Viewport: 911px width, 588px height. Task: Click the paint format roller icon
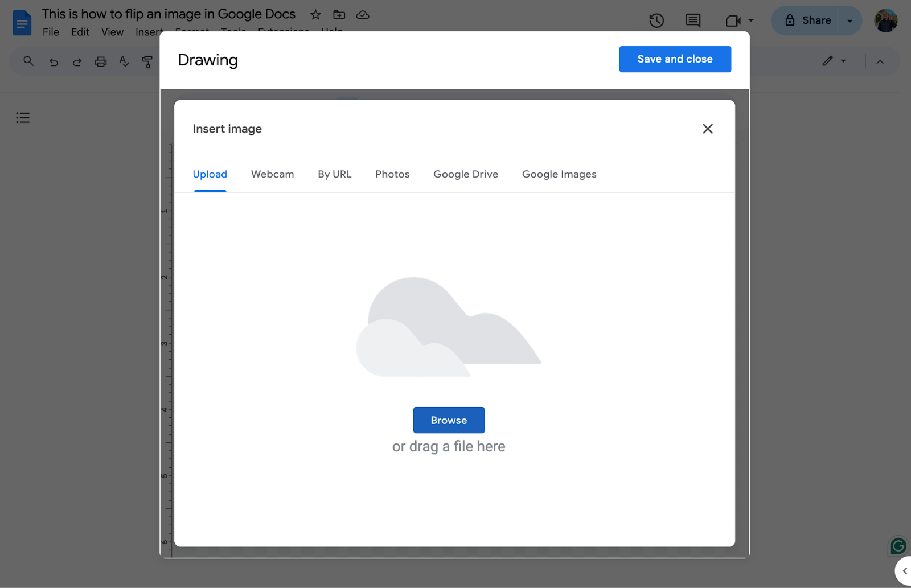pos(147,61)
